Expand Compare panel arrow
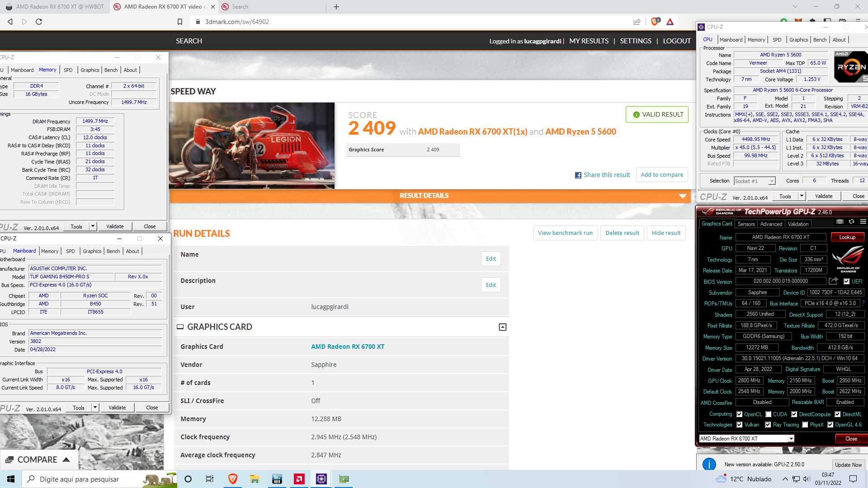This screenshot has height=488, width=868. coord(66,460)
